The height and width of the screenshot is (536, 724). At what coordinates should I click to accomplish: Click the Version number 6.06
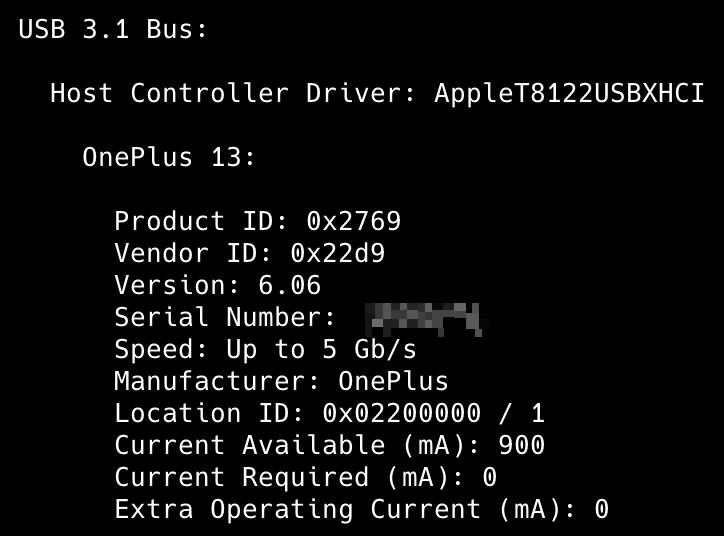coord(289,285)
